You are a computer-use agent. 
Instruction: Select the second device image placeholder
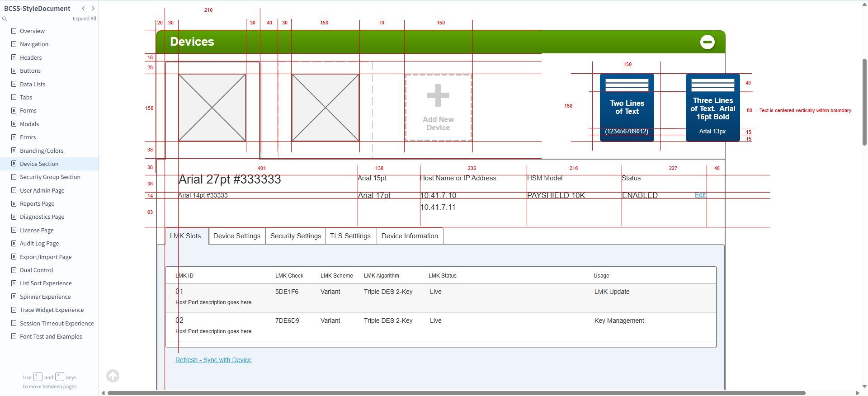click(x=325, y=108)
